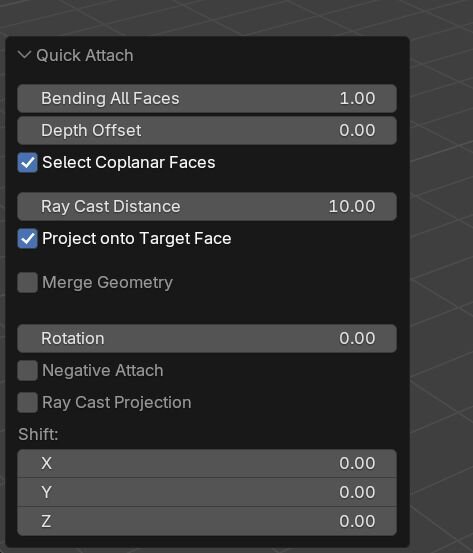
Task: Click the Shift Z value field
Action: click(207, 521)
